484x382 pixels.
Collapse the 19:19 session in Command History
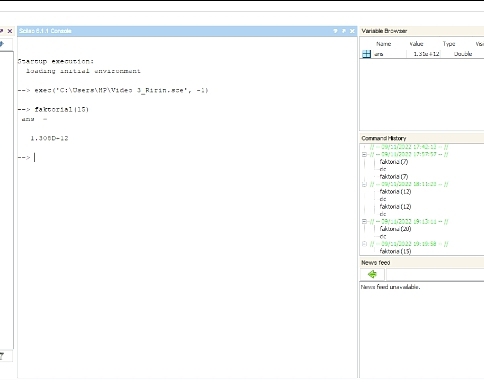tap(364, 244)
